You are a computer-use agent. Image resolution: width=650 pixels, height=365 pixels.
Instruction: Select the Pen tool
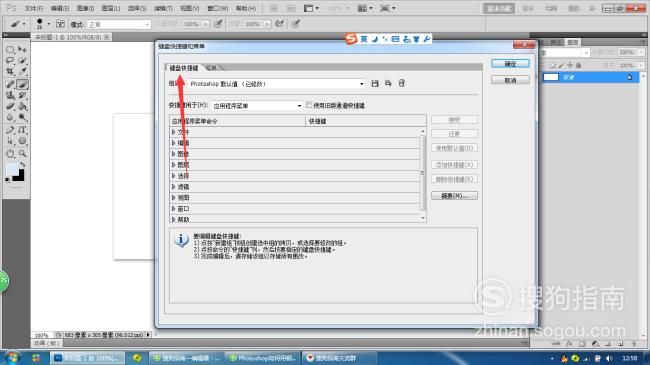click(10, 130)
